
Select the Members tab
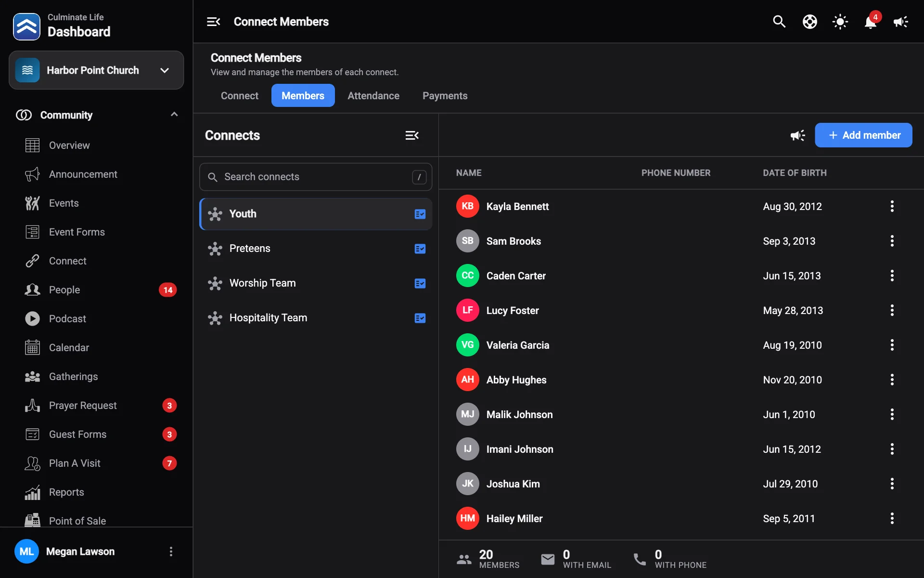(303, 95)
